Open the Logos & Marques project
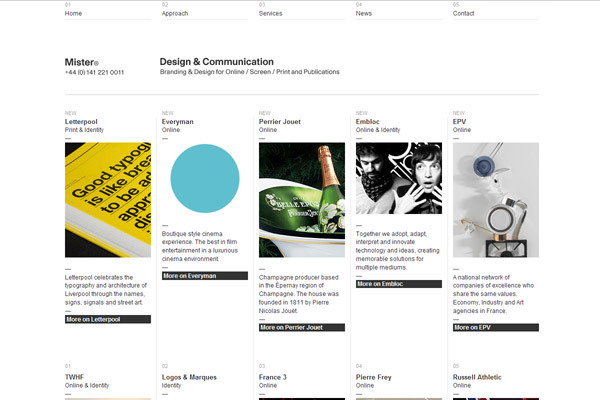Viewport: 600px width, 400px height. (189, 377)
